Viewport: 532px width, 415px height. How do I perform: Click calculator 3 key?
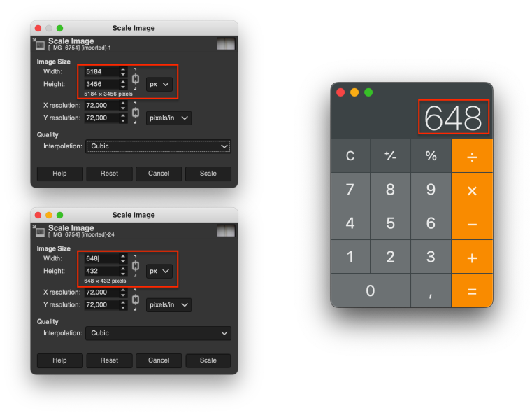tap(431, 257)
